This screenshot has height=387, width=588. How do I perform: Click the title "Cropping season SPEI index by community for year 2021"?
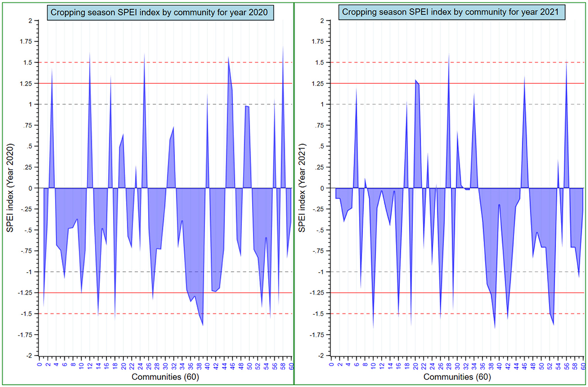(x=453, y=12)
